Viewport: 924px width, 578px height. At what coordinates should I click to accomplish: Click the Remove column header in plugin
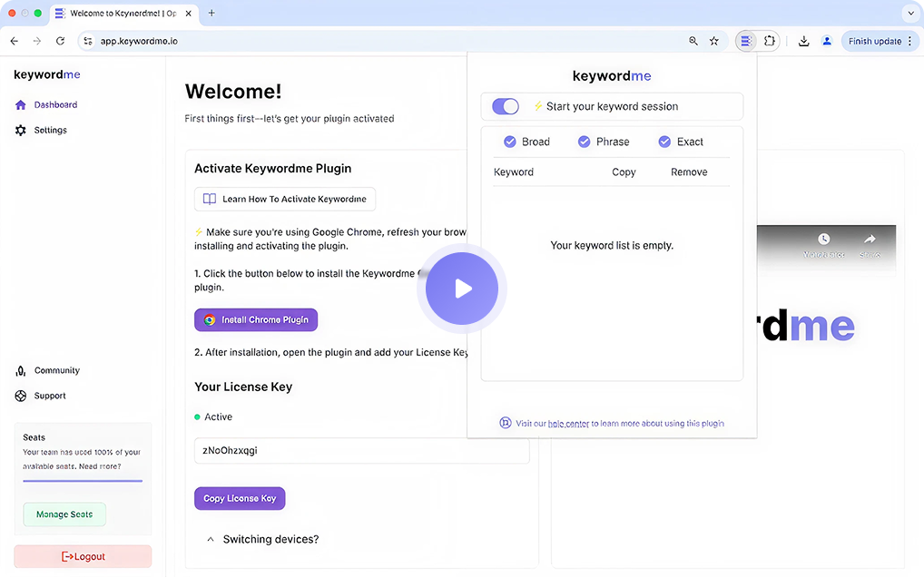689,172
